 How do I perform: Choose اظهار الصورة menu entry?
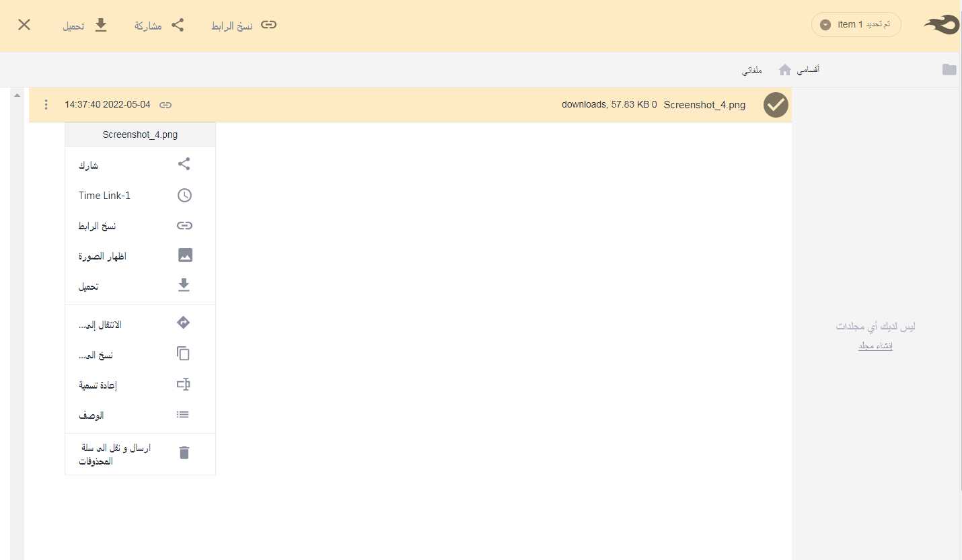pyautogui.click(x=102, y=256)
